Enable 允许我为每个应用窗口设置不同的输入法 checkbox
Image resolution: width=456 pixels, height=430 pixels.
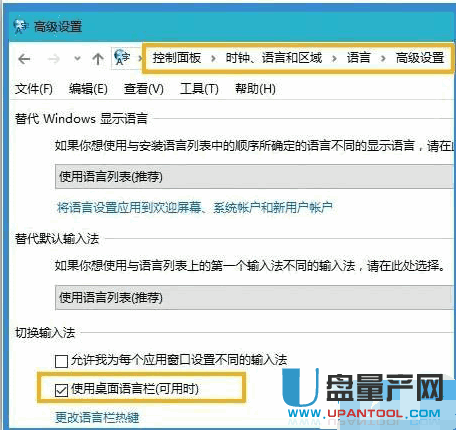tap(61, 361)
